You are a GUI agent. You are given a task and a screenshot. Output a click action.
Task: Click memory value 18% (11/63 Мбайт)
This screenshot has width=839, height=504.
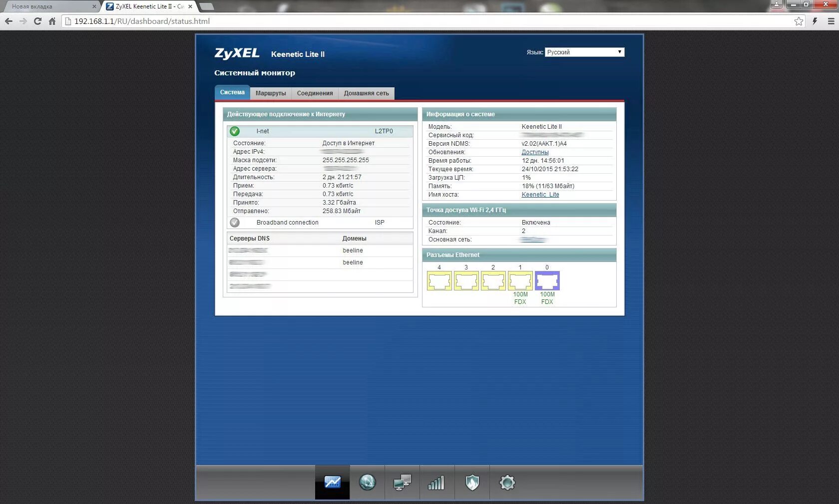[548, 186]
